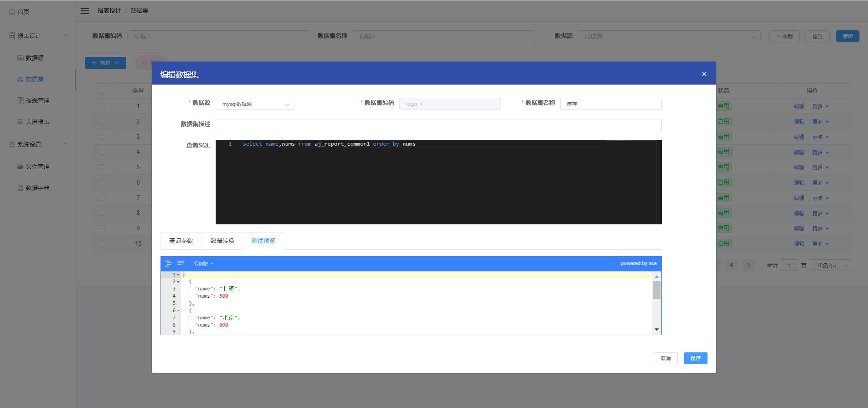Click the 数据字典 icon in the sidebar
The width and height of the screenshot is (868, 408).
pos(20,188)
